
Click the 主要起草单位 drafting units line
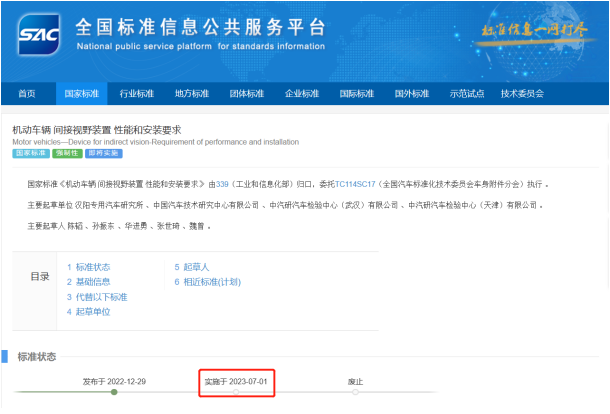285,205
